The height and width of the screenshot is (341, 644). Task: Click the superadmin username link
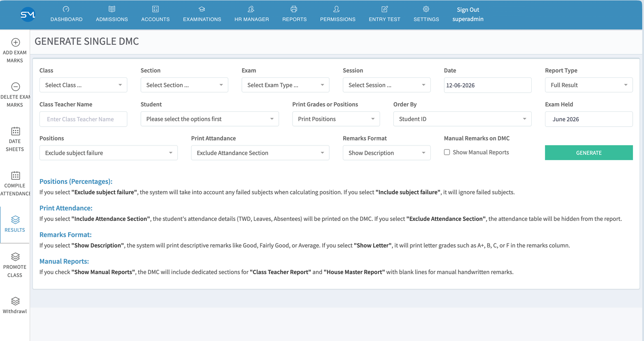468,19
